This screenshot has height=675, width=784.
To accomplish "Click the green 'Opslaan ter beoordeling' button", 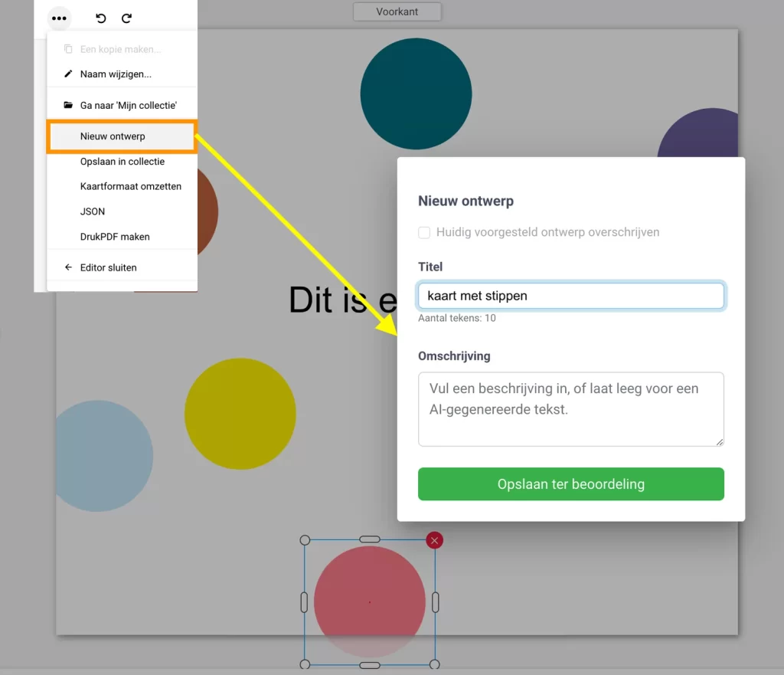I will [570, 483].
